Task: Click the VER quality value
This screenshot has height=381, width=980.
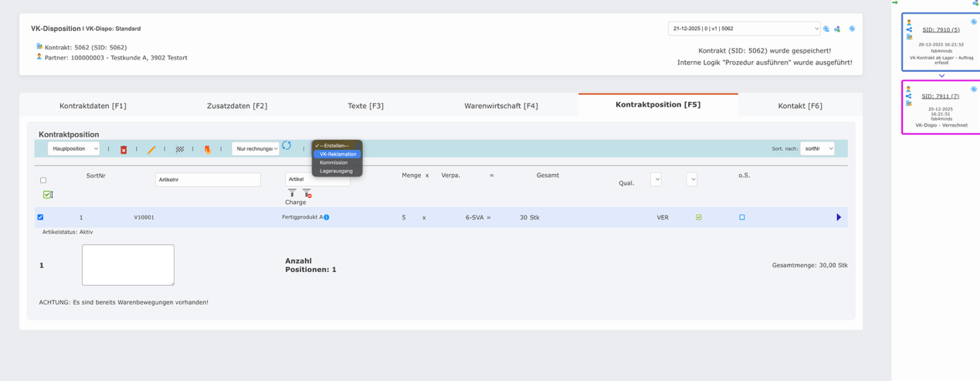Action: pyautogui.click(x=663, y=217)
